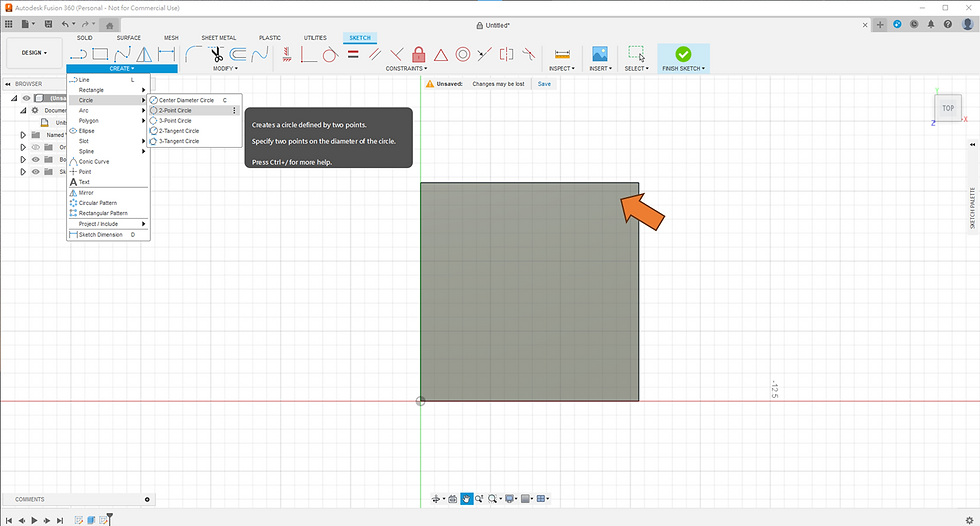Undo the last action

tap(65, 24)
